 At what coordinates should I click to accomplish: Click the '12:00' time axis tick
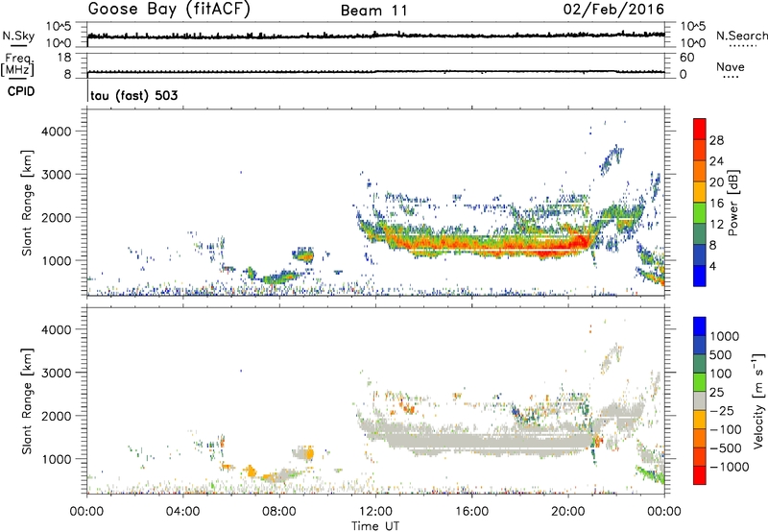[x=375, y=512]
